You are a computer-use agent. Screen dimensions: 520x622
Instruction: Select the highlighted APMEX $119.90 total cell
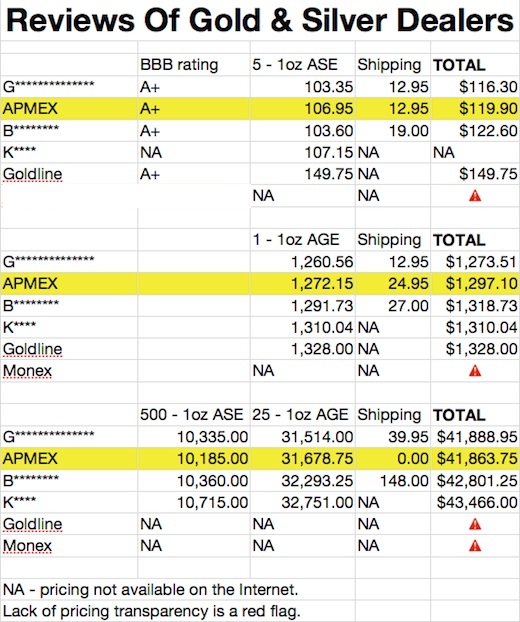475,109
